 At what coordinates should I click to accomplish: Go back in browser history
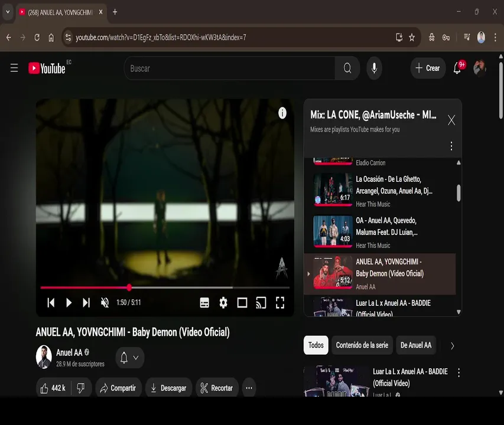[9, 38]
